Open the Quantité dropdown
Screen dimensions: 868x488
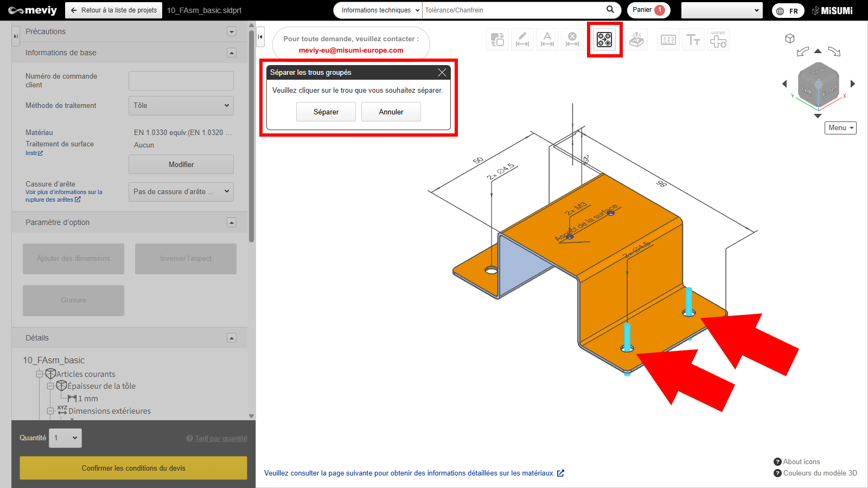click(x=66, y=438)
